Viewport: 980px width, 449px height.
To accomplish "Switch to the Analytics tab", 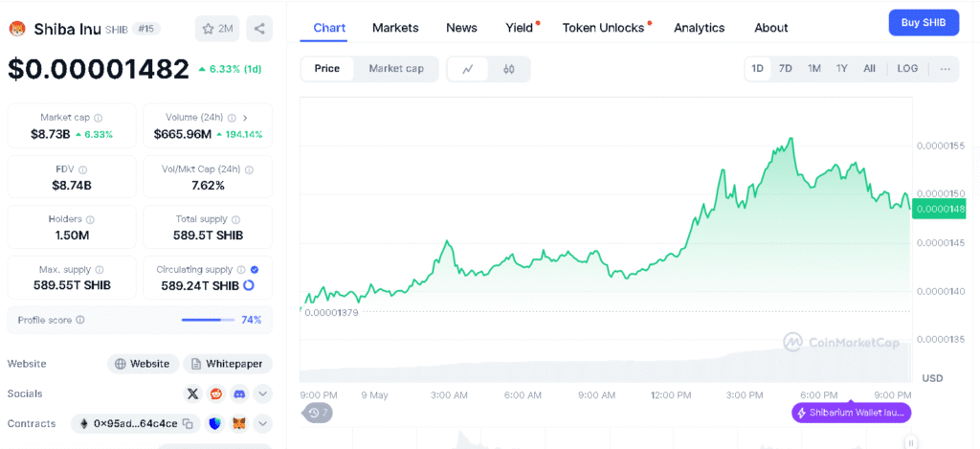I will click(x=700, y=28).
